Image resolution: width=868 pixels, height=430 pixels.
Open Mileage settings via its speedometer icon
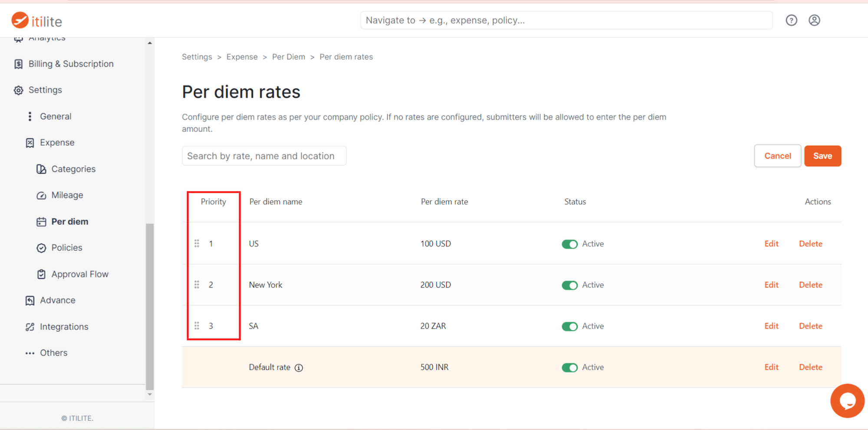coord(41,195)
